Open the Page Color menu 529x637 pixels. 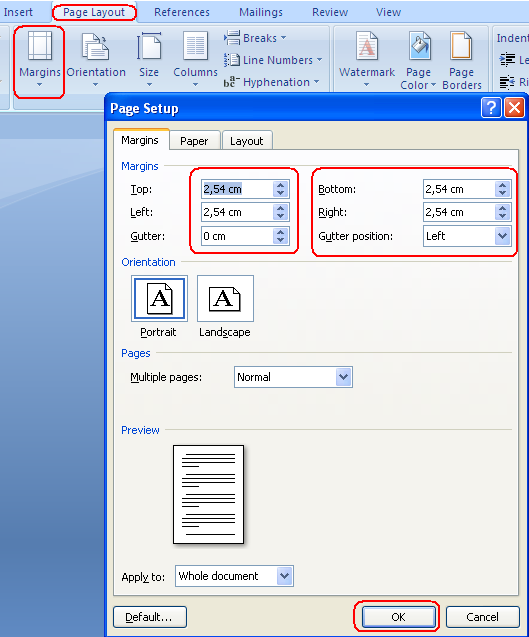pyautogui.click(x=418, y=60)
